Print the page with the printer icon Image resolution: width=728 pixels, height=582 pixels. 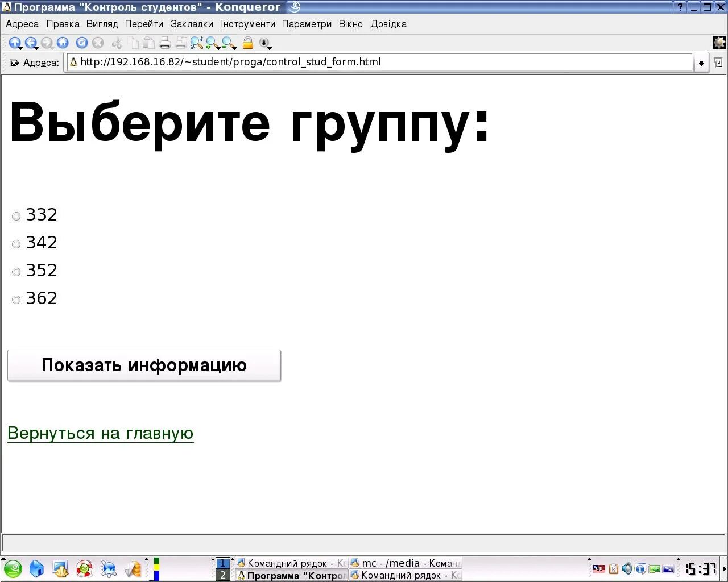tap(165, 43)
